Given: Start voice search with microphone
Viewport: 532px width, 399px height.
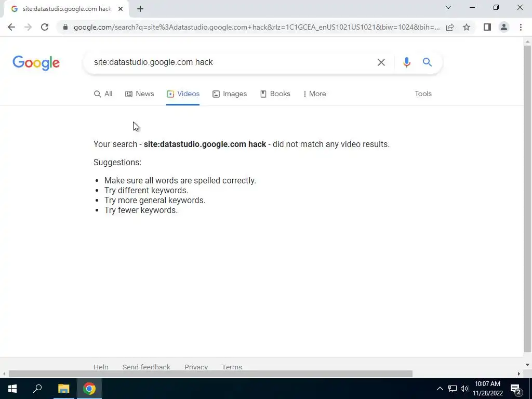Looking at the screenshot, I should click(x=407, y=62).
